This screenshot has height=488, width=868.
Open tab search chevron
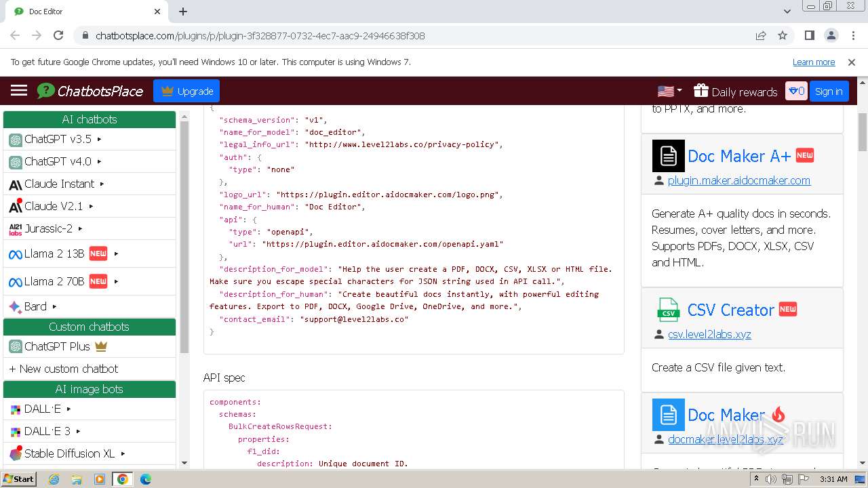(x=787, y=12)
